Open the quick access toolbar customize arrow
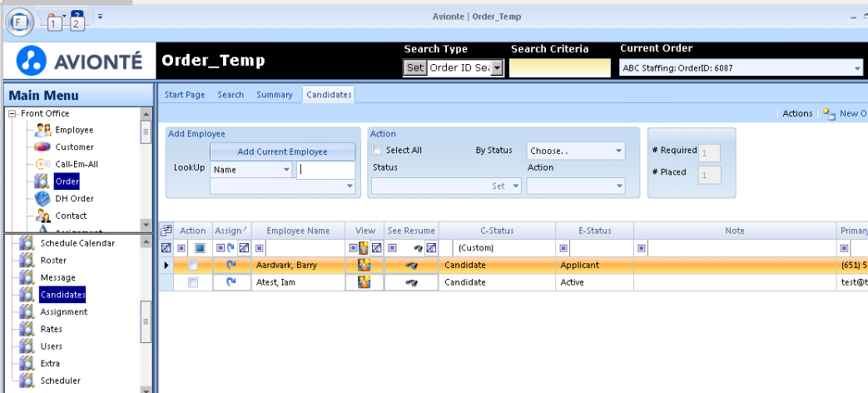The height and width of the screenshot is (393, 868). point(100,16)
